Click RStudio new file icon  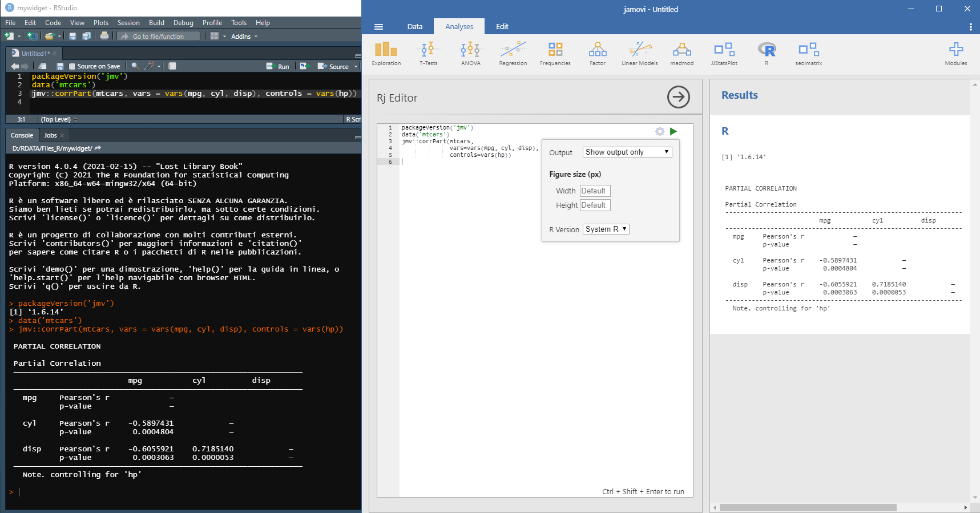pyautogui.click(x=9, y=36)
